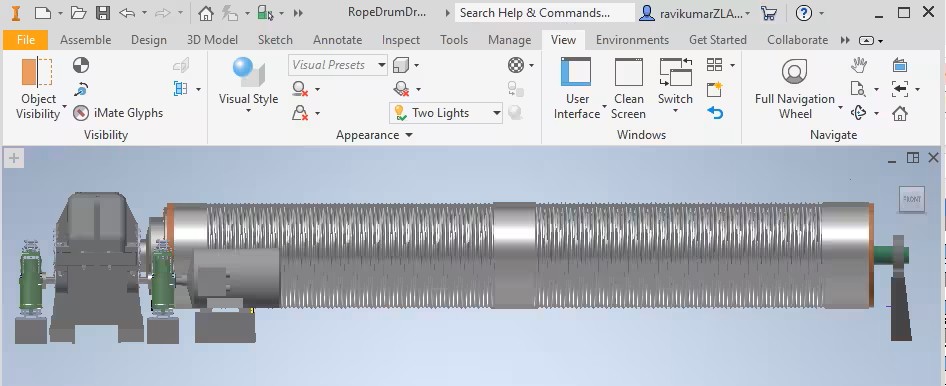Add a new document tab with the plus button
The width and height of the screenshot is (946, 386).
point(13,159)
